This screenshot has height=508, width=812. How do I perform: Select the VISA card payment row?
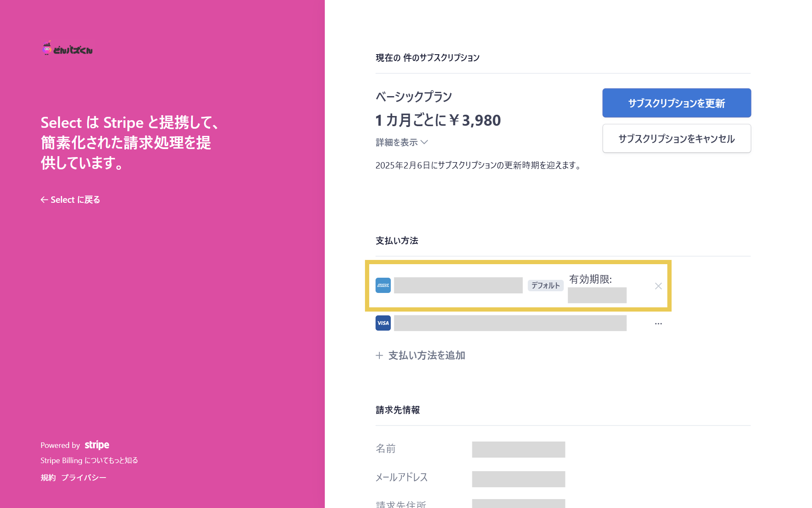pos(510,323)
